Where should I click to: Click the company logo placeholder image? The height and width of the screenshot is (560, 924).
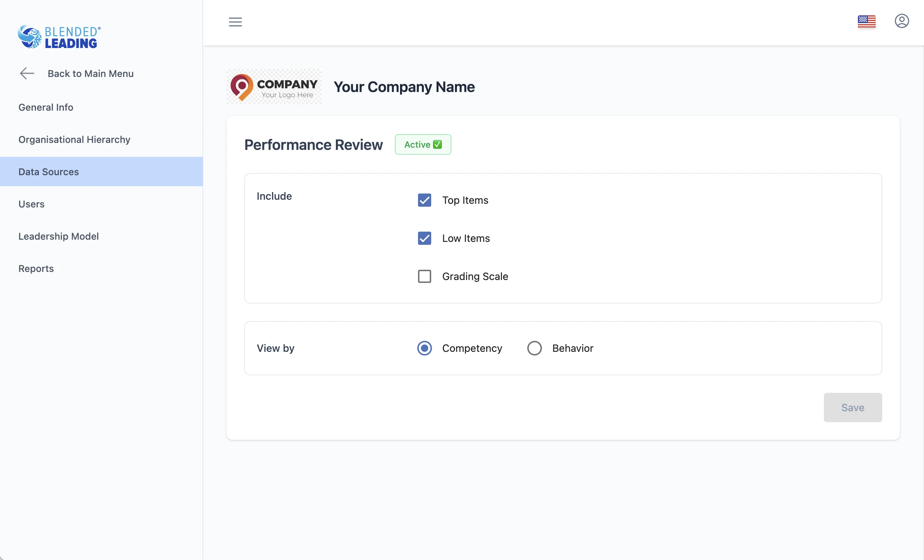[x=274, y=87]
